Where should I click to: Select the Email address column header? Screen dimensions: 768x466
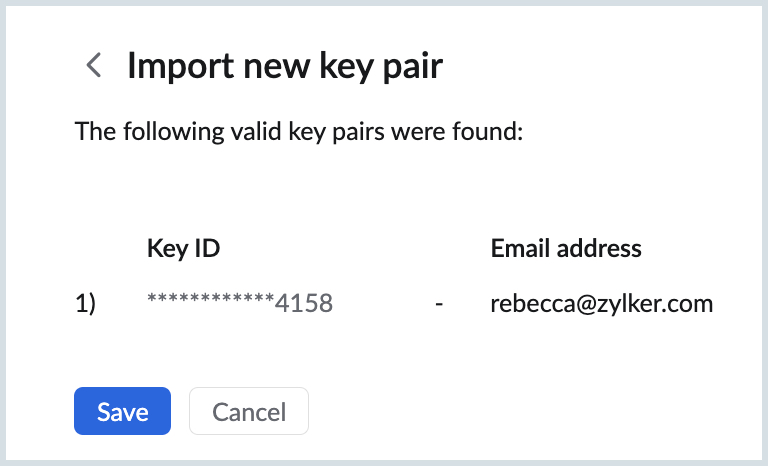coord(566,248)
